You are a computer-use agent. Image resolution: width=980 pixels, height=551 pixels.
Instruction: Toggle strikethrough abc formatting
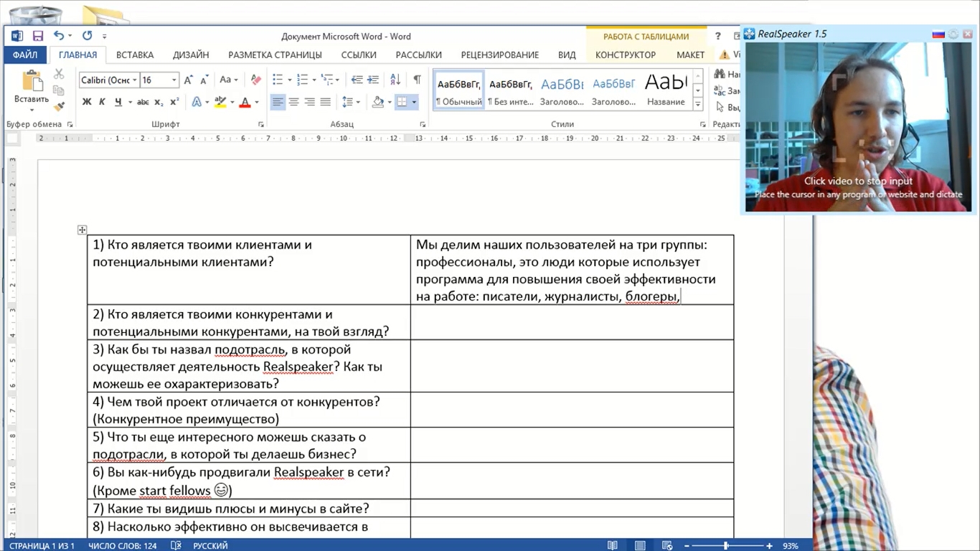143,102
